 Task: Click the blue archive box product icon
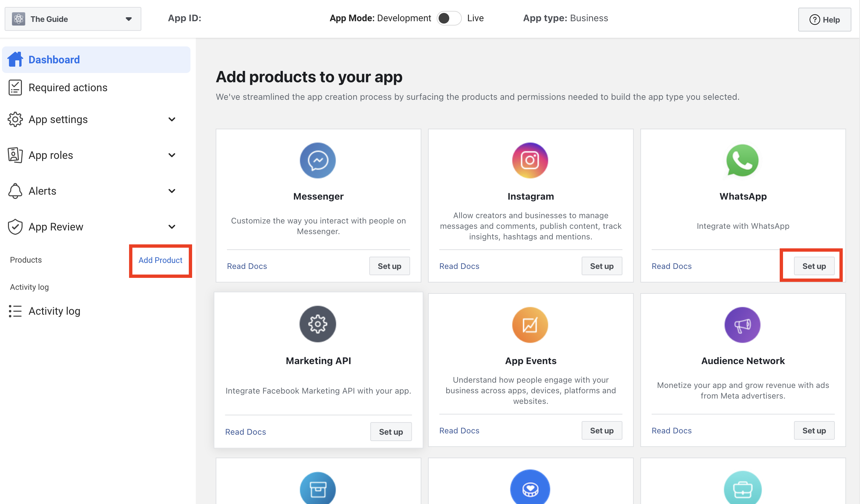click(318, 488)
